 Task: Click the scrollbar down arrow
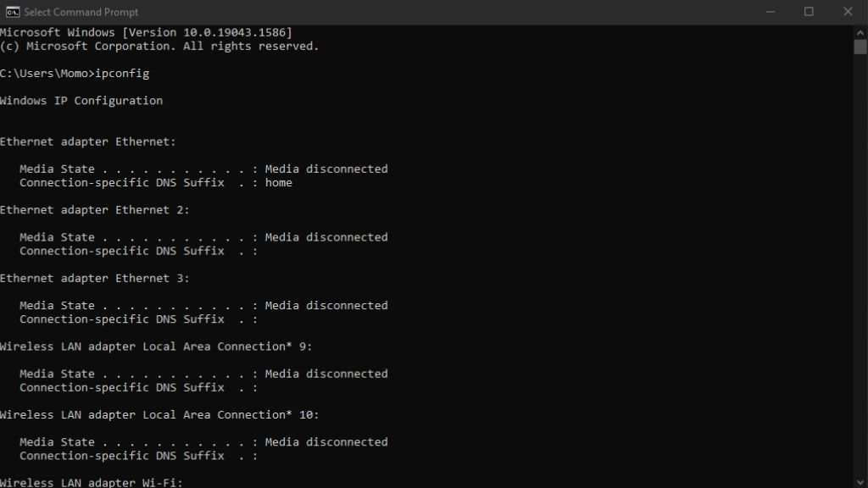860,480
